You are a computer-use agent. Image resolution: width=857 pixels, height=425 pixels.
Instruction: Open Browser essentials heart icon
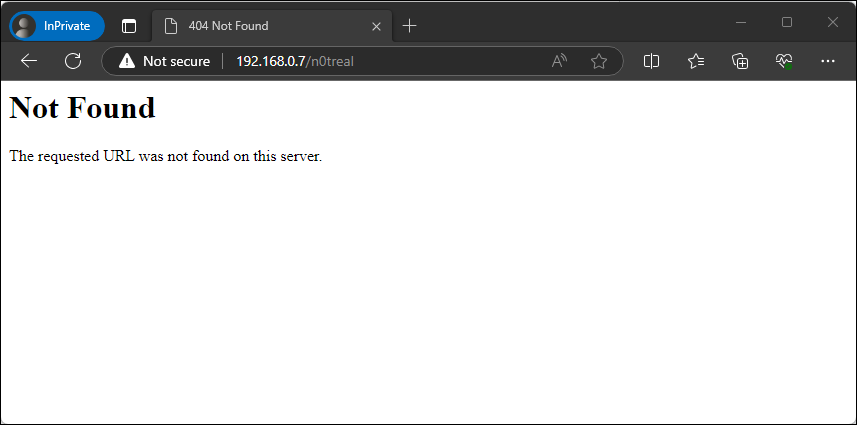point(784,61)
